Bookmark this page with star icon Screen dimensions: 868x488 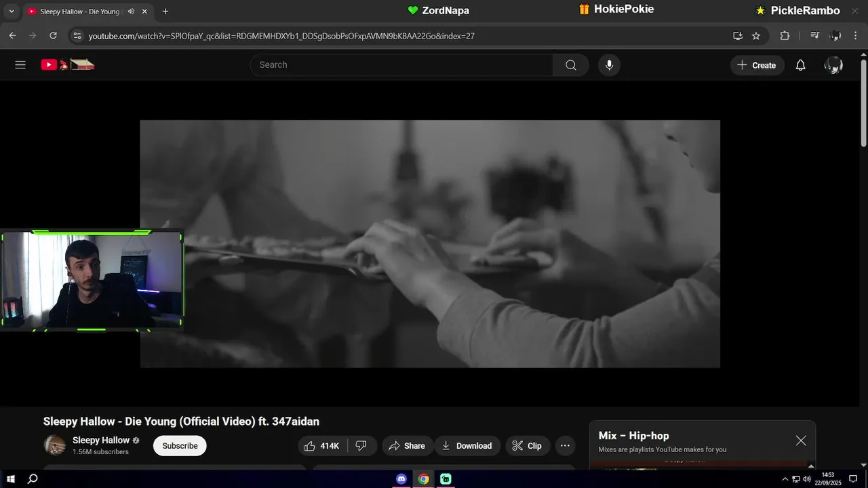[x=756, y=36]
